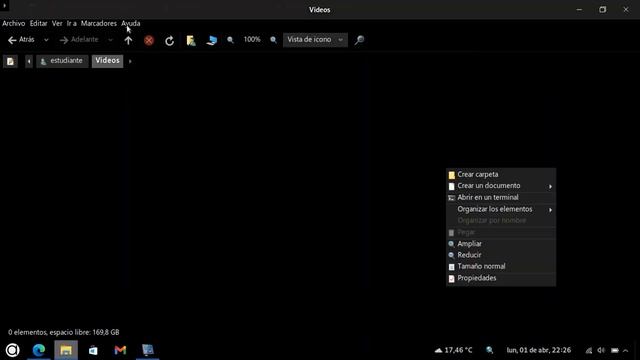Choose Abrir en un terminal
This screenshot has height=360, width=640.
click(501, 198)
